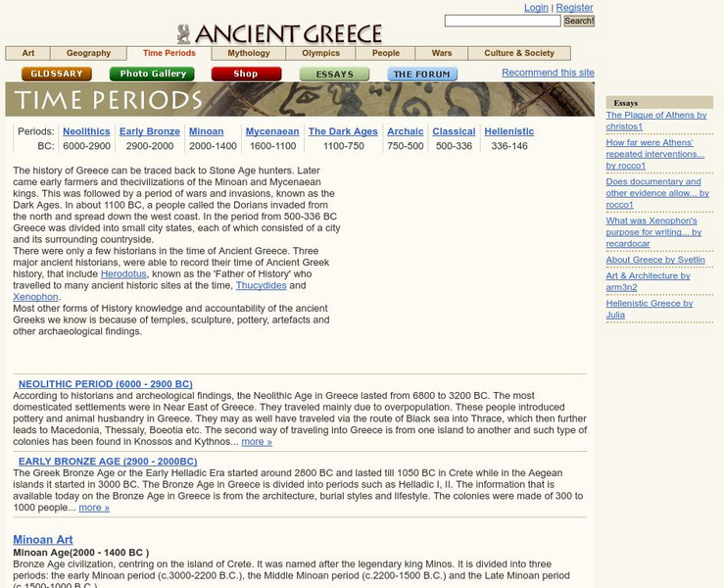Open essay What was Xenophon's purpose for writing
Image resolution: width=724 pixels, height=588 pixels.
coord(653,232)
